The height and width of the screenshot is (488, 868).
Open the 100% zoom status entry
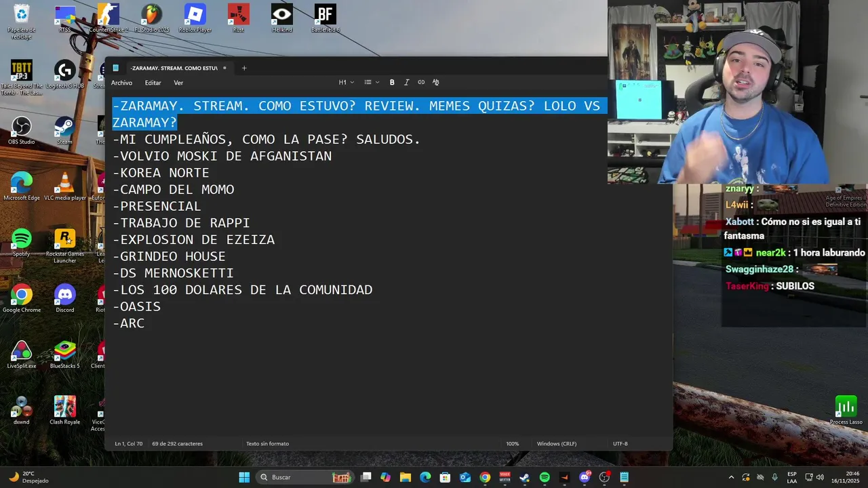513,444
